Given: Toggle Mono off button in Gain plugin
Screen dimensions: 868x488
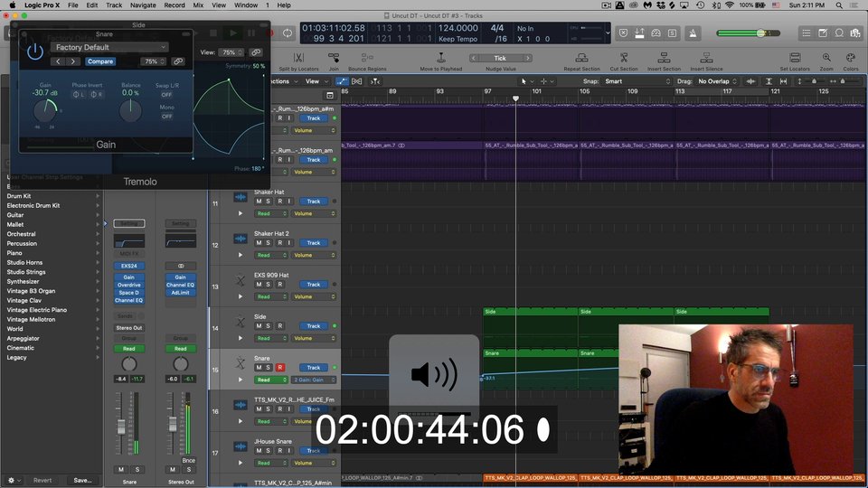Looking at the screenshot, I should [166, 117].
